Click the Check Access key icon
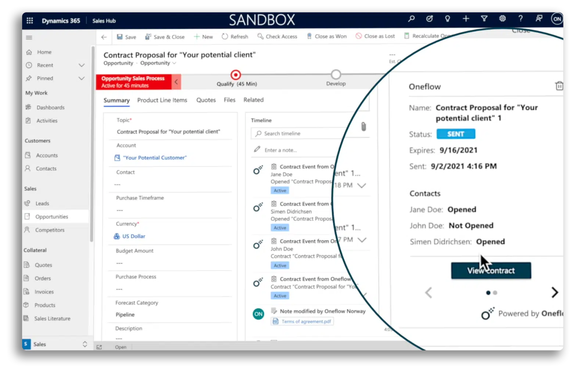 click(x=260, y=36)
